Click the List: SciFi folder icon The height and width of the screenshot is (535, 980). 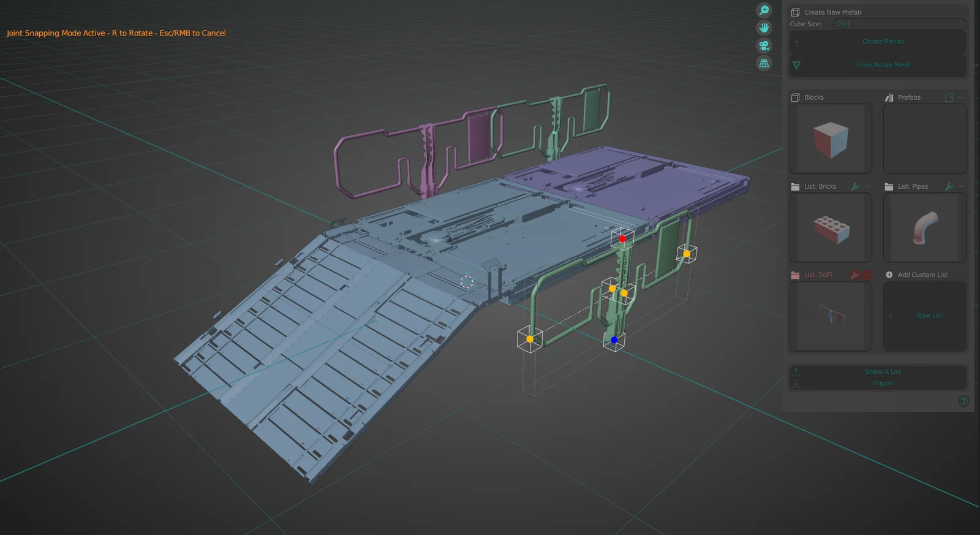[795, 275]
